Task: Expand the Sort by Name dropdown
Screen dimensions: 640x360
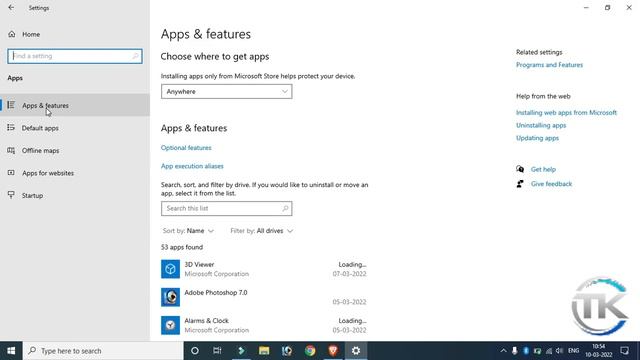Action: point(188,231)
